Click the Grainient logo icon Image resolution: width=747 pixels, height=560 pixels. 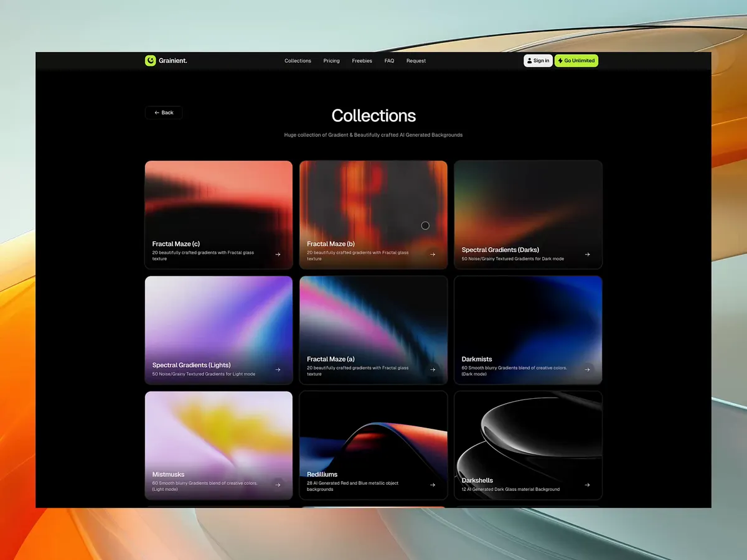tap(150, 60)
